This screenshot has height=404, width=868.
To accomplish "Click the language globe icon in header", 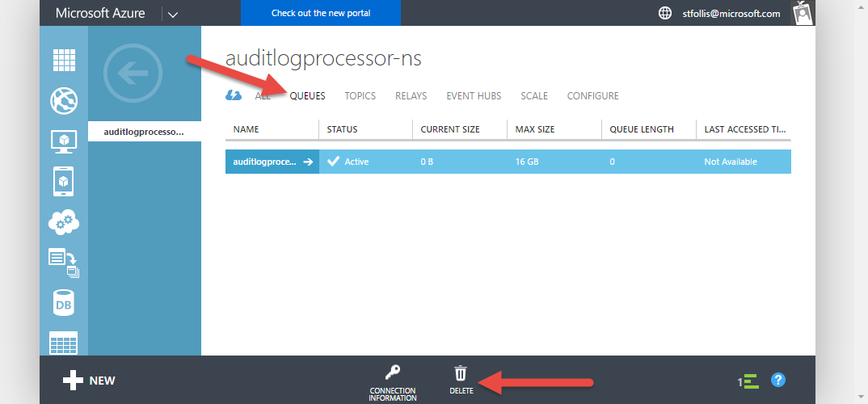I will tap(665, 13).
